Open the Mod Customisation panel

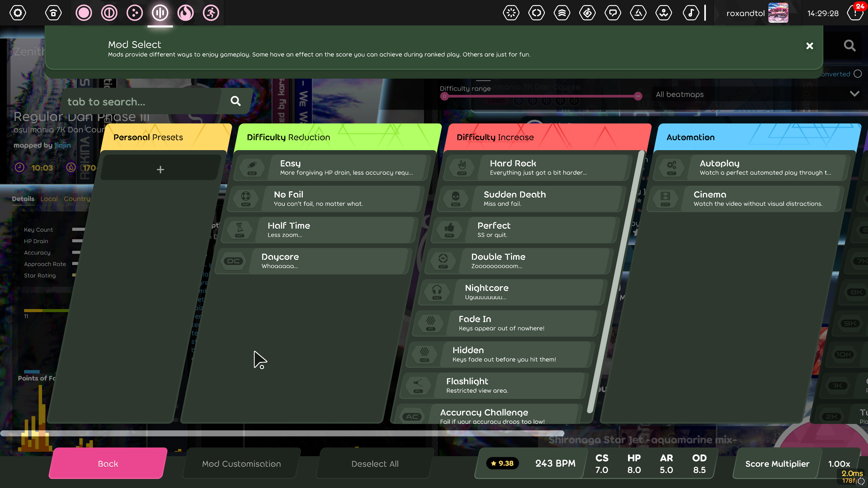point(241,464)
